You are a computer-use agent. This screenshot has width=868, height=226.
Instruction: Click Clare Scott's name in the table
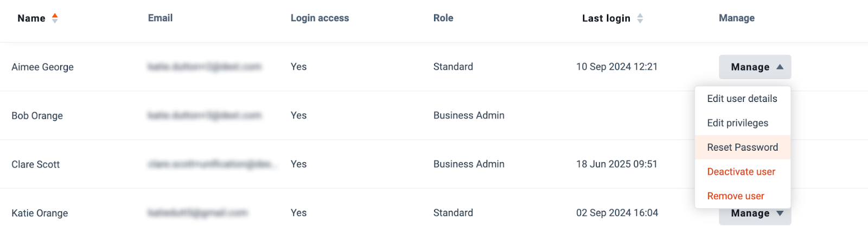point(35,165)
